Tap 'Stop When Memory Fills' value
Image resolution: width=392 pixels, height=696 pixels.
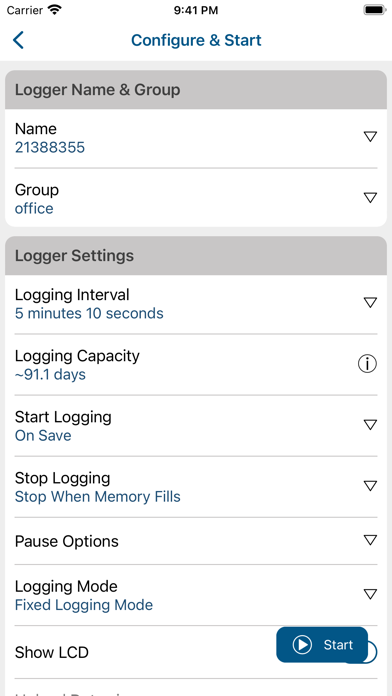click(x=98, y=496)
